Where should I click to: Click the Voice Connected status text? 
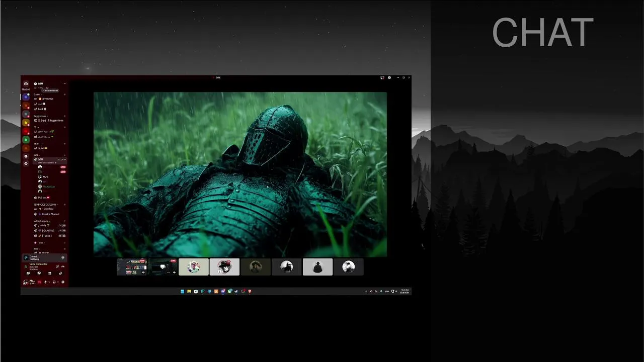(x=39, y=264)
